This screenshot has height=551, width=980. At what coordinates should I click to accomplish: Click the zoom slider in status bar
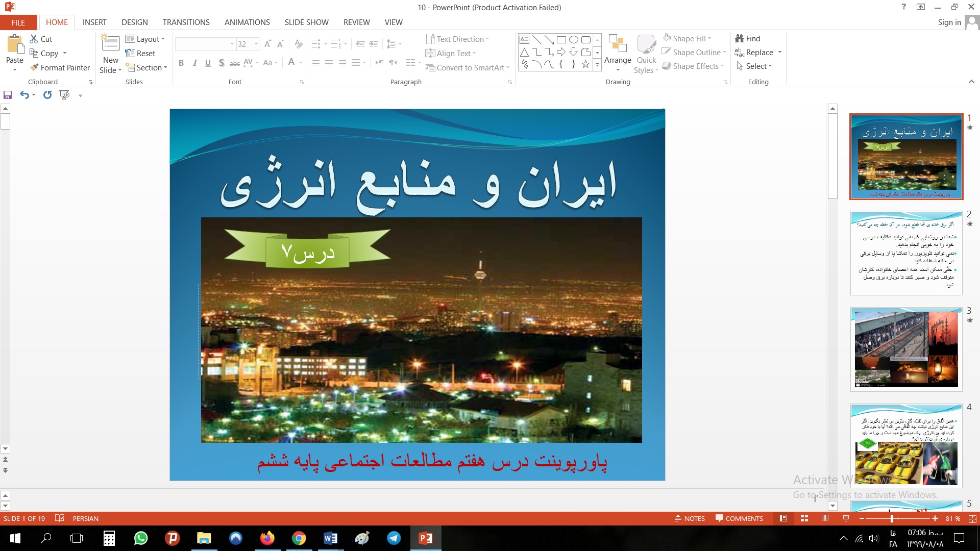pos(892,518)
